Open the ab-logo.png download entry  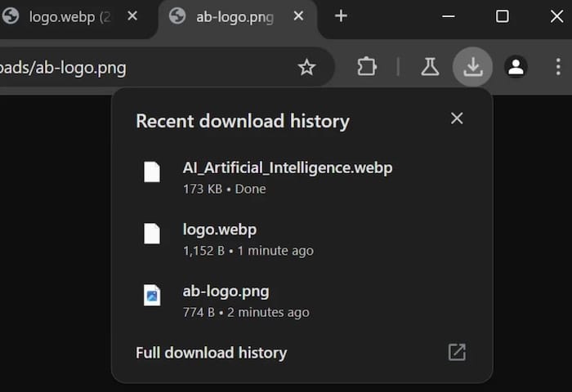coord(302,301)
